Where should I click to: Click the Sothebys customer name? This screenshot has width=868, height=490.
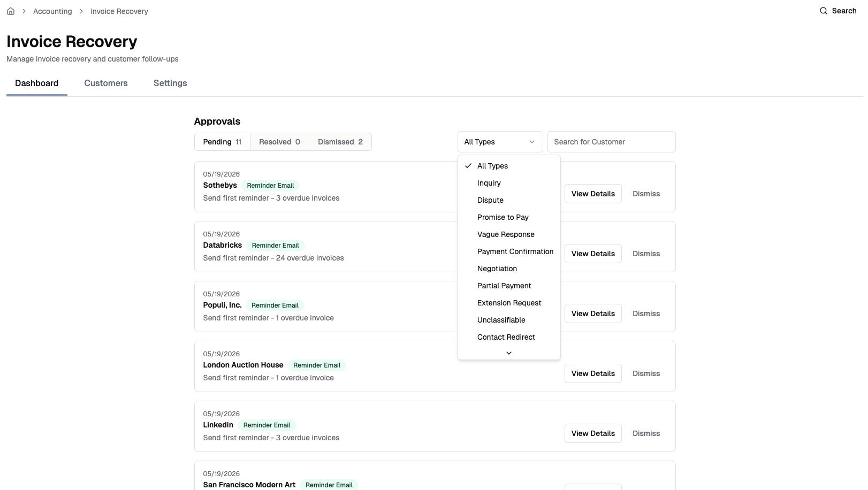pos(220,185)
